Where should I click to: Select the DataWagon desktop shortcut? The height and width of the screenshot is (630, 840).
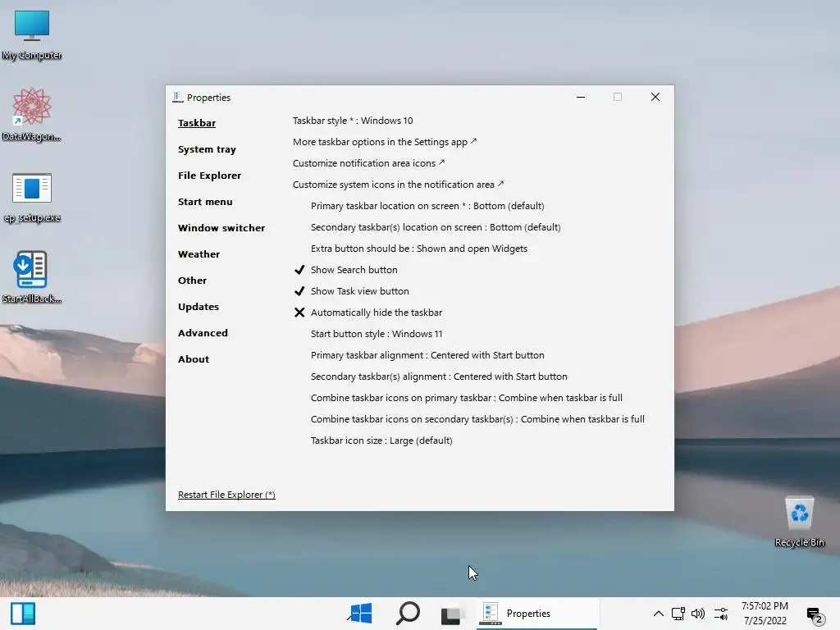point(32,115)
